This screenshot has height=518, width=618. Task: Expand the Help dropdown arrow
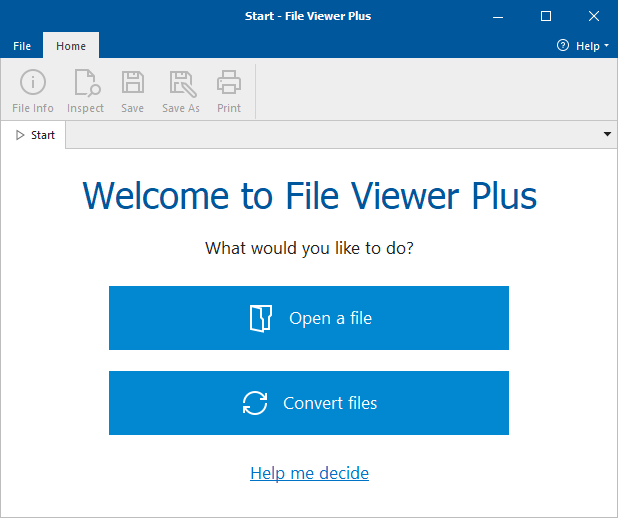[606, 45]
